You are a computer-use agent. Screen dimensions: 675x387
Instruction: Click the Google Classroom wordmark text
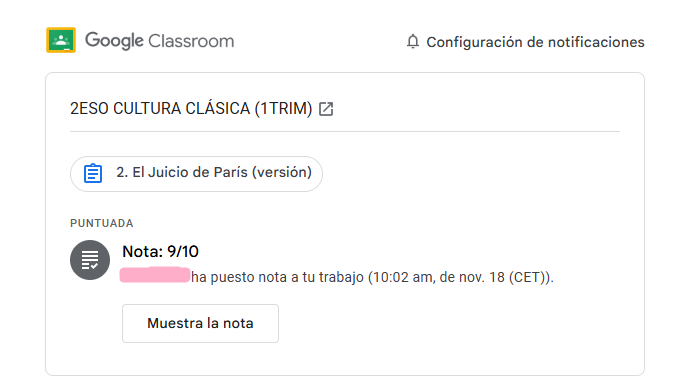point(159,41)
